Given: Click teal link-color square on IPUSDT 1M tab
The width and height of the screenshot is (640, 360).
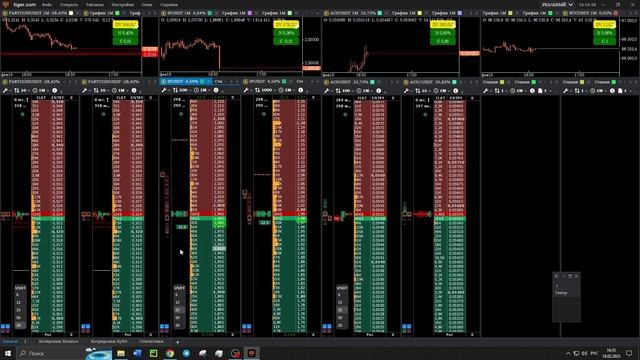Looking at the screenshot, I should tap(210, 13).
